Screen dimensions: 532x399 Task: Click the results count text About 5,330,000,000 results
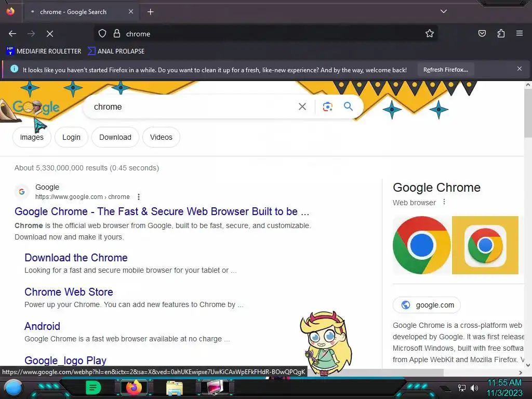[87, 168]
